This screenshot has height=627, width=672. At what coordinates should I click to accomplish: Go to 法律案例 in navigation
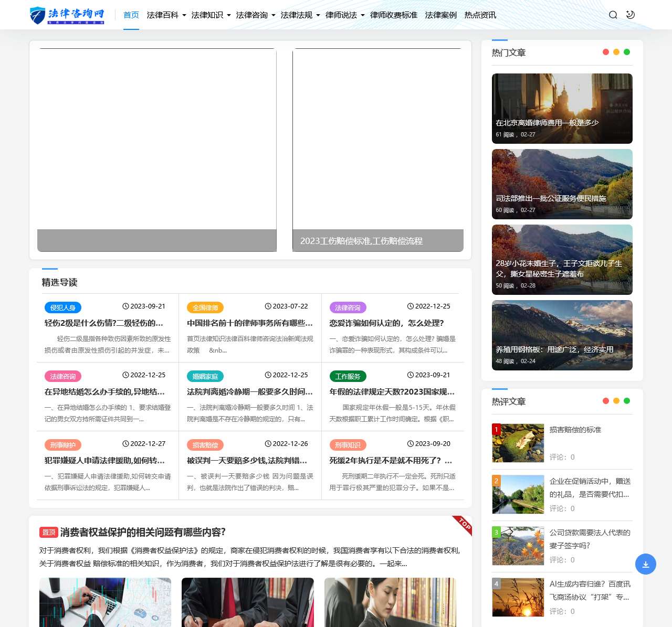tap(441, 15)
